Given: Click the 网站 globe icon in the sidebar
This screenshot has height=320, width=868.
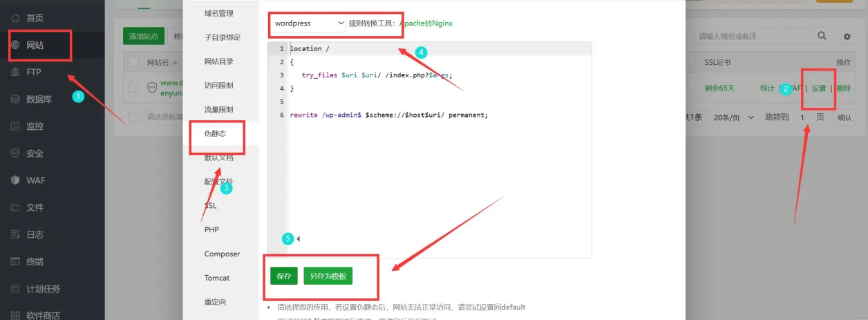Looking at the screenshot, I should tap(15, 45).
